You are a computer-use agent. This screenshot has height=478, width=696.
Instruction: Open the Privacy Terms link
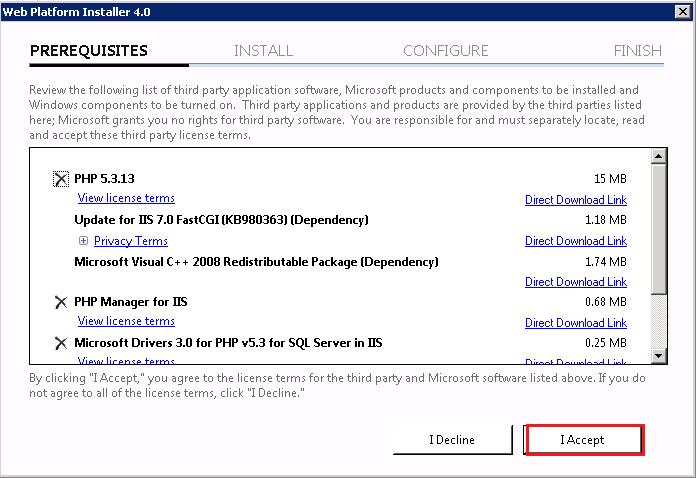click(131, 241)
